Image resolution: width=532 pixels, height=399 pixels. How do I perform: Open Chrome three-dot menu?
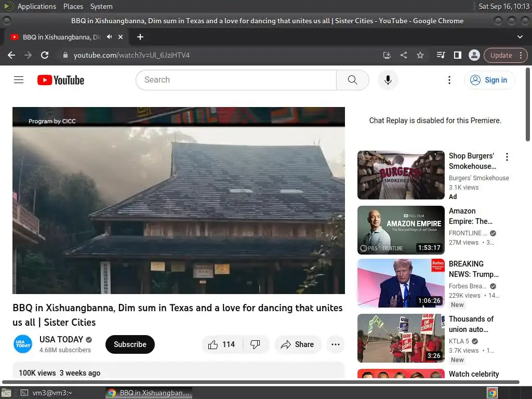pos(521,55)
